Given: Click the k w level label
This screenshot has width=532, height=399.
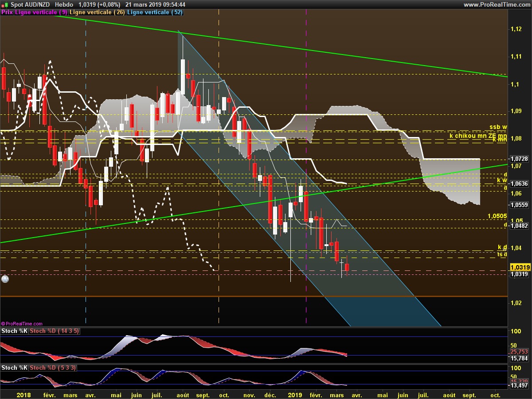Looking at the screenshot, I should click(x=502, y=180).
